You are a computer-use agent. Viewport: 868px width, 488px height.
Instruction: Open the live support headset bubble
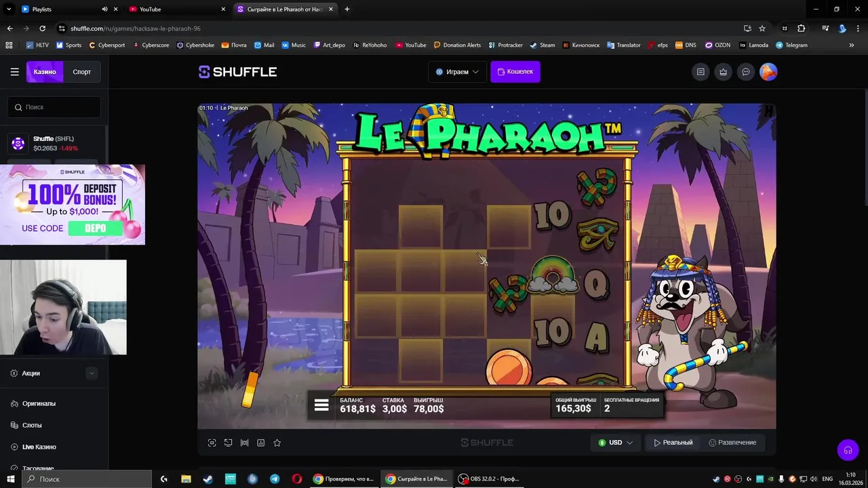tap(848, 450)
